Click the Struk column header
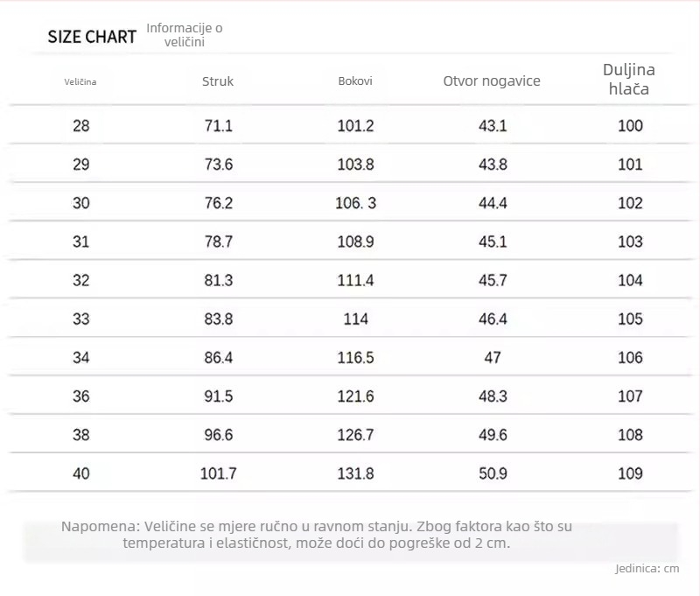 click(218, 81)
